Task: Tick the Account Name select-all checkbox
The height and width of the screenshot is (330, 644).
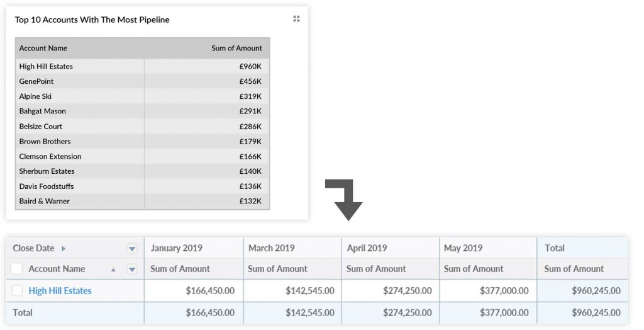Action: coord(17,269)
